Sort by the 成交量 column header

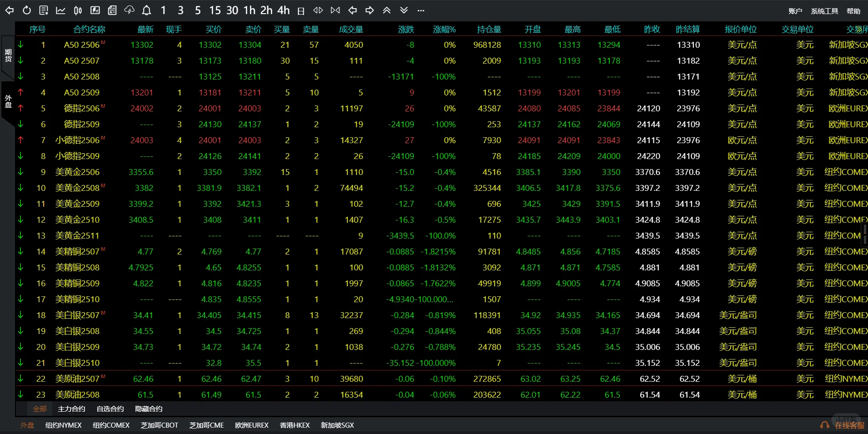(x=351, y=30)
